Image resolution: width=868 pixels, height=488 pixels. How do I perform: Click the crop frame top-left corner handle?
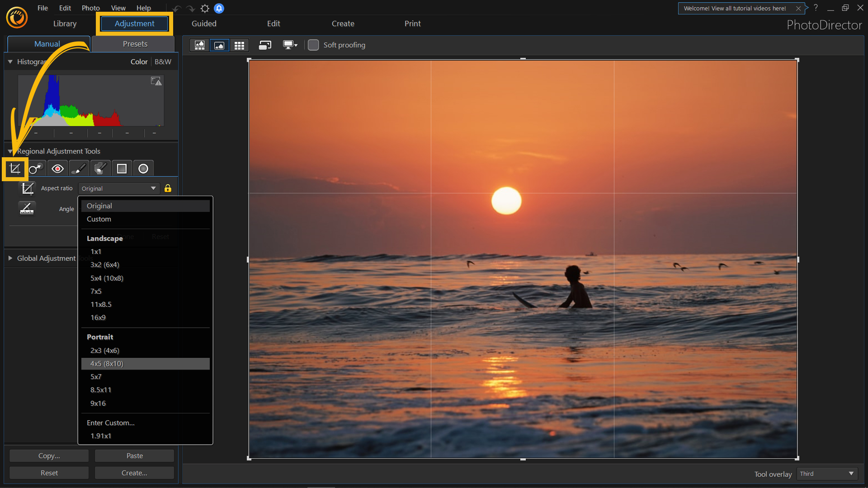pos(249,60)
